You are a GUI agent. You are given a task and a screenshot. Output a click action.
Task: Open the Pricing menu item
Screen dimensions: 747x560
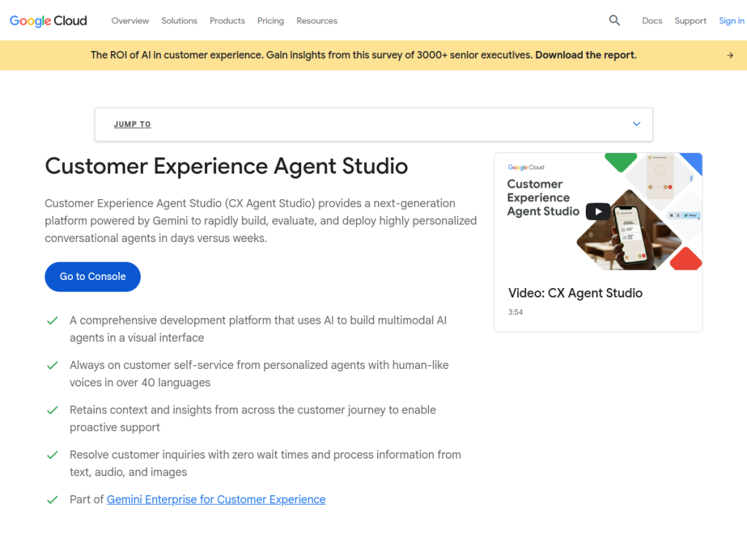click(x=271, y=20)
